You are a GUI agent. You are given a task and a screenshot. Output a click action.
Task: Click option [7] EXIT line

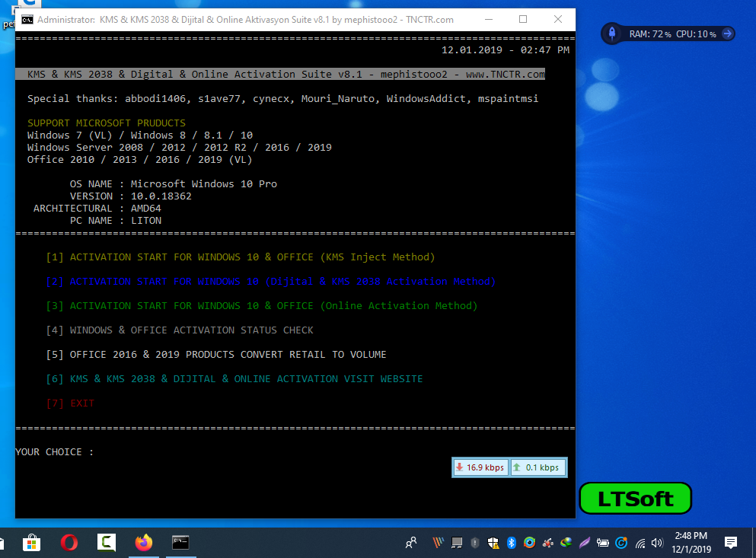[70, 403]
